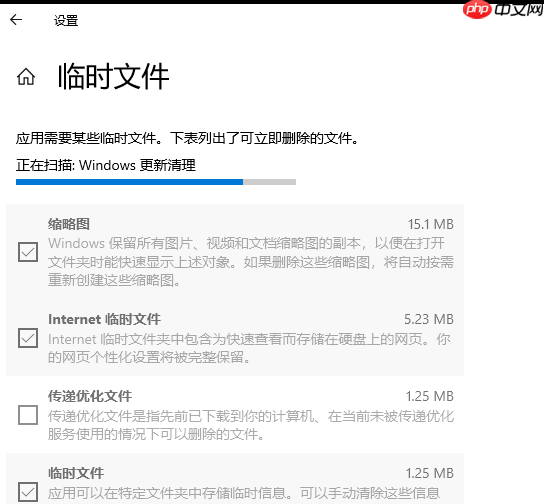Click the 正在扫描: Windows 更新清理 status
The height and width of the screenshot is (504, 544).
106,165
